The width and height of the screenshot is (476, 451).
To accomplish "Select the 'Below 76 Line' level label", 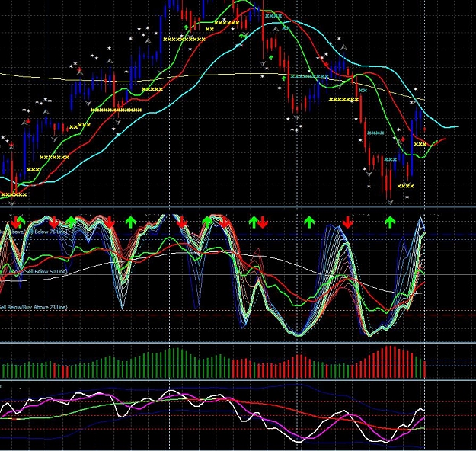I will click(50, 232).
